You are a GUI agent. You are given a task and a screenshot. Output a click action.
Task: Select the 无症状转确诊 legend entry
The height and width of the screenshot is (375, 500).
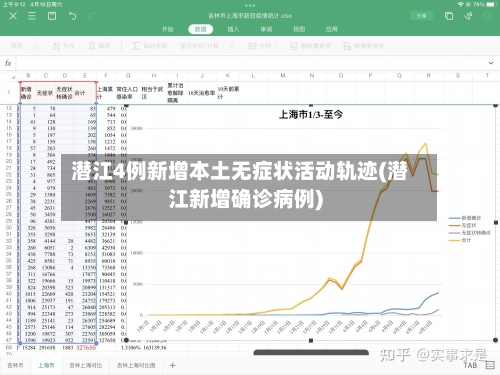point(470,233)
